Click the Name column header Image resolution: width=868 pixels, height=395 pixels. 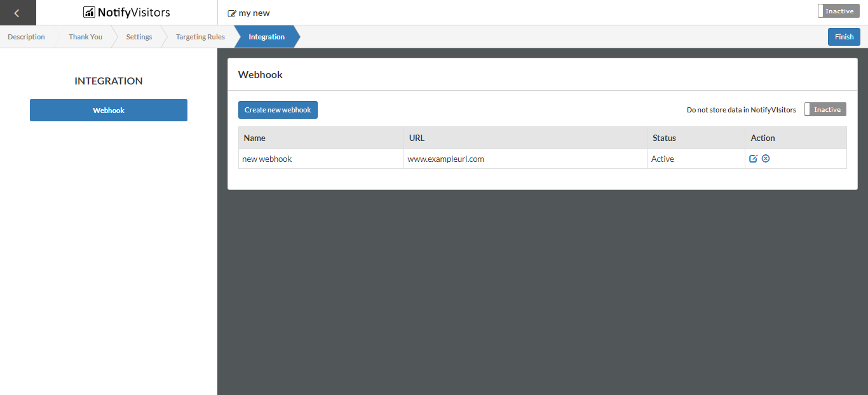click(x=321, y=138)
